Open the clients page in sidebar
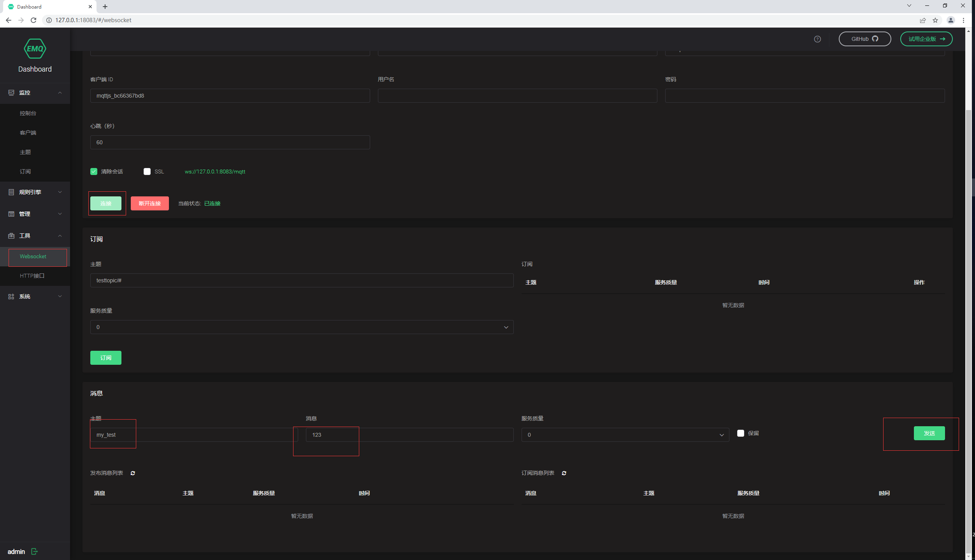975x560 pixels. point(28,133)
